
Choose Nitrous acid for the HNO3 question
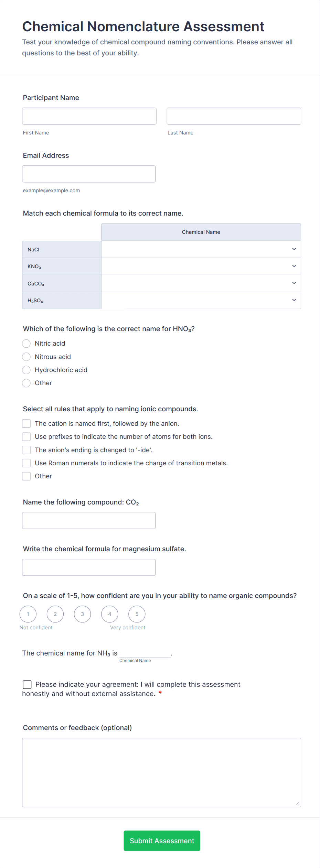tap(26, 357)
